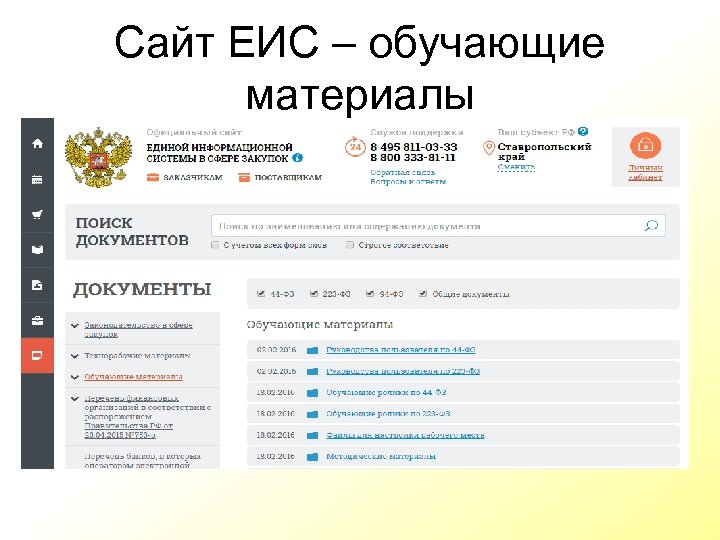Screen dimensions: 720x540
Task: Click Сменить to change region
Action: tap(516, 167)
